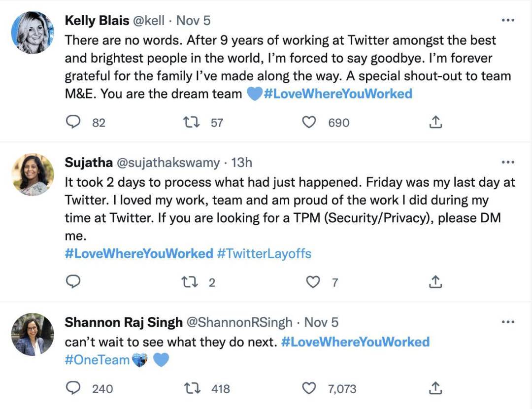Click the #OneTeam hashtag
This screenshot has width=532, height=409.
pos(97,360)
